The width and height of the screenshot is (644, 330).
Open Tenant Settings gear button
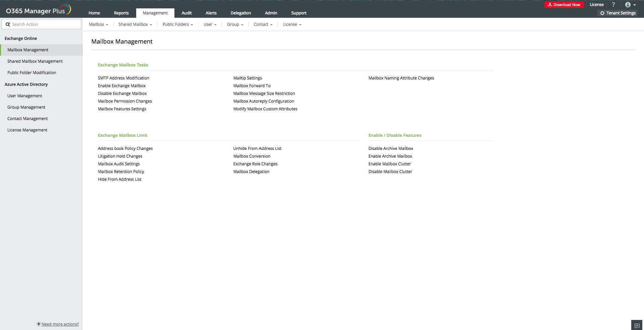pos(618,13)
